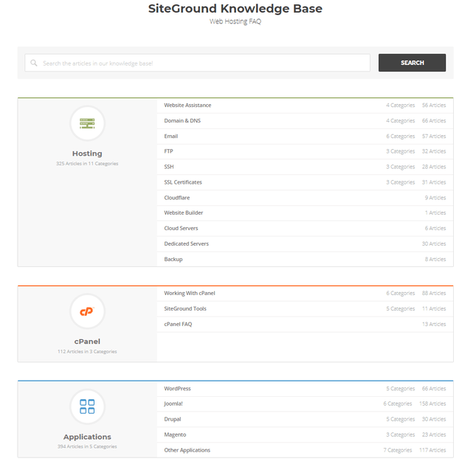Viewport: 476px width, 467px height.
Task: Click the cPanel logo icon
Action: pos(87,311)
